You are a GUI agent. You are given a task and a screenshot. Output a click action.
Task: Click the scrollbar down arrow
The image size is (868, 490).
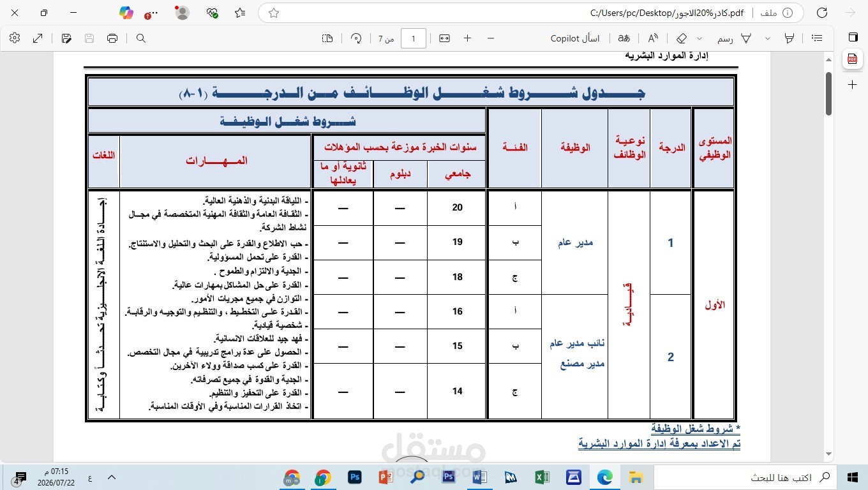pos(829,454)
